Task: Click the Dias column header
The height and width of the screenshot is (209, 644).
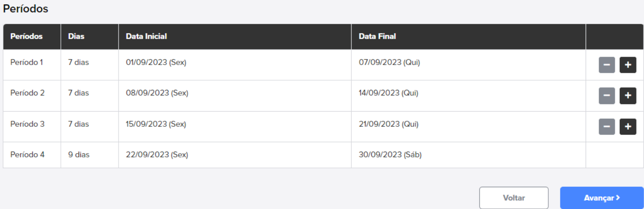Action: 76,37
